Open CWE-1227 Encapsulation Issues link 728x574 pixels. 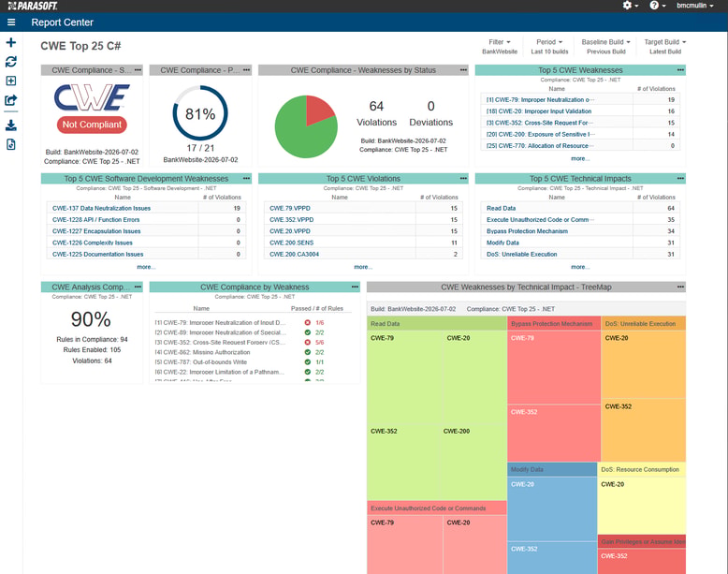point(96,231)
